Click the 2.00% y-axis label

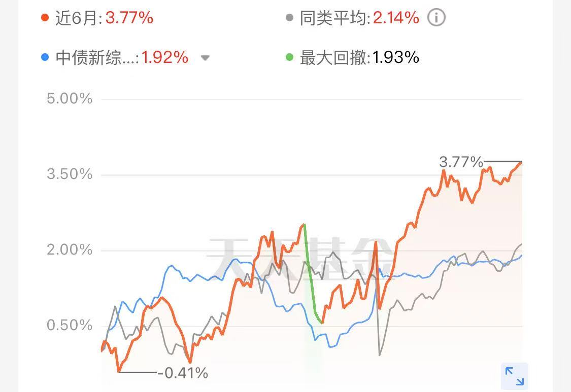pos(70,250)
